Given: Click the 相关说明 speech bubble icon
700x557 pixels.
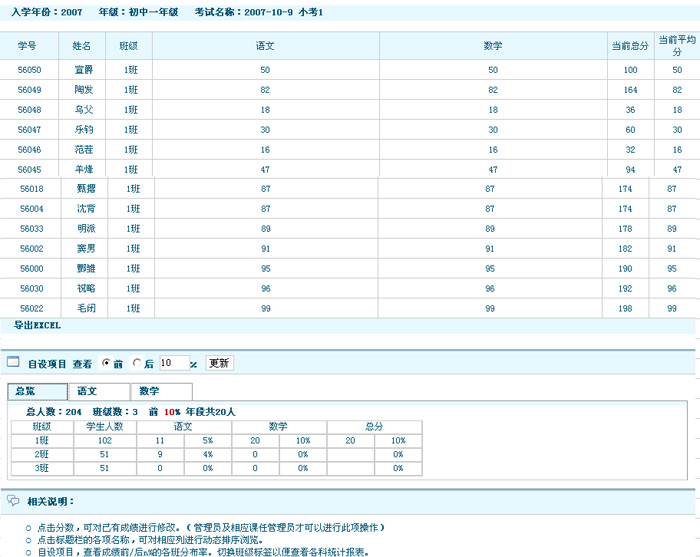Looking at the screenshot, I should 13,501.
